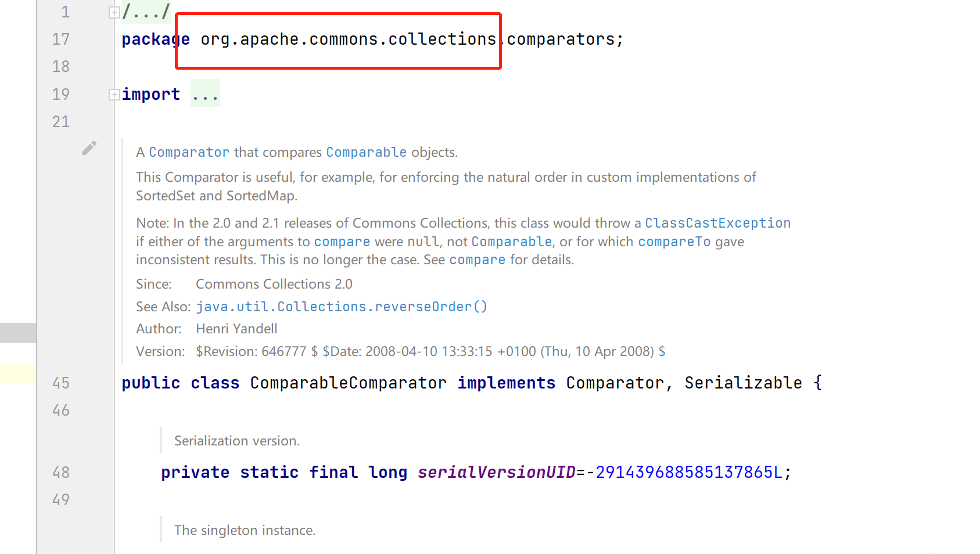980x554 pixels.
Task: Click the 'implements' keyword on line 45
Action: click(507, 383)
